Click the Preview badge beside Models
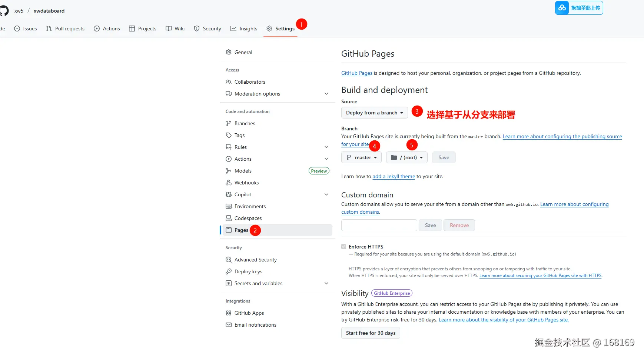 pos(319,171)
